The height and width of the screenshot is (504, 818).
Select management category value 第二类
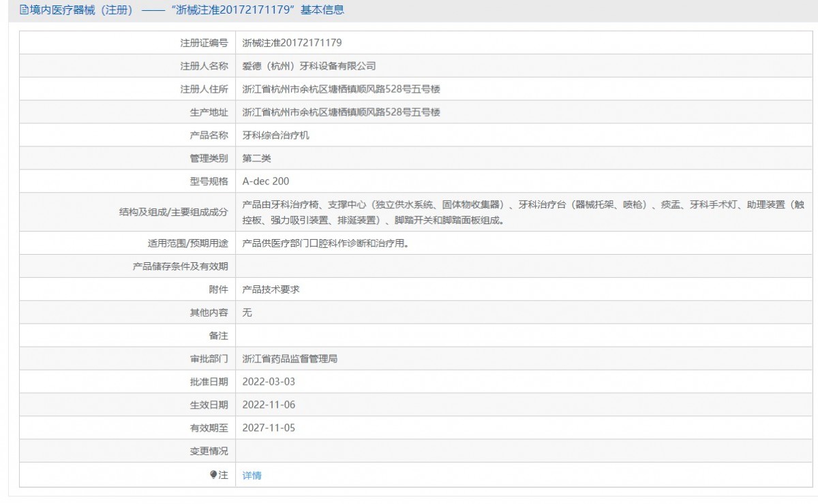point(257,159)
